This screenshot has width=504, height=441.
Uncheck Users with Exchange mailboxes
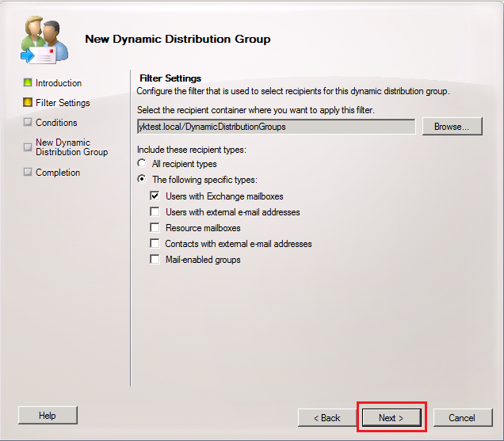(x=155, y=196)
